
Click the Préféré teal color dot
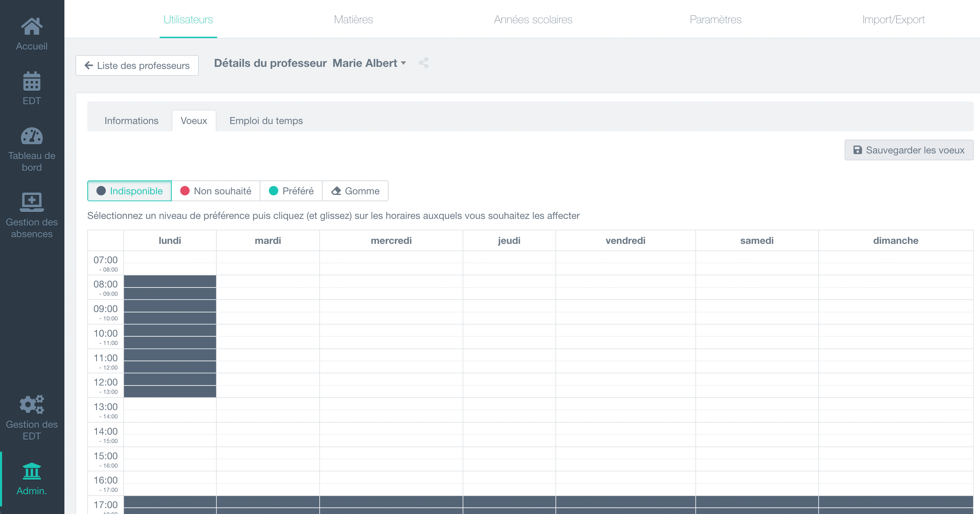tap(273, 191)
